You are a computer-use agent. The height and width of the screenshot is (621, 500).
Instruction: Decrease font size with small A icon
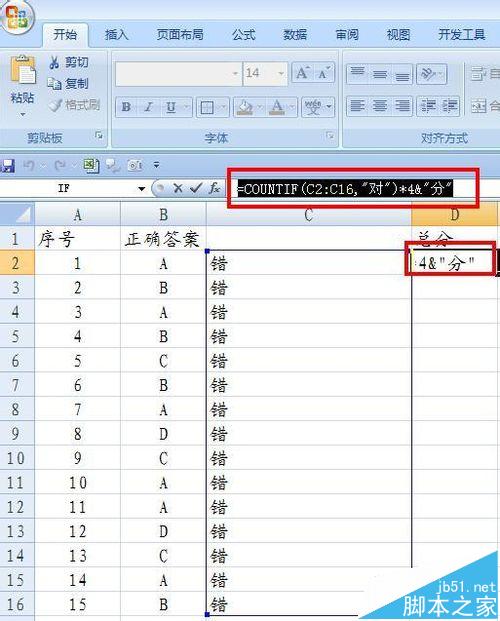tap(324, 73)
